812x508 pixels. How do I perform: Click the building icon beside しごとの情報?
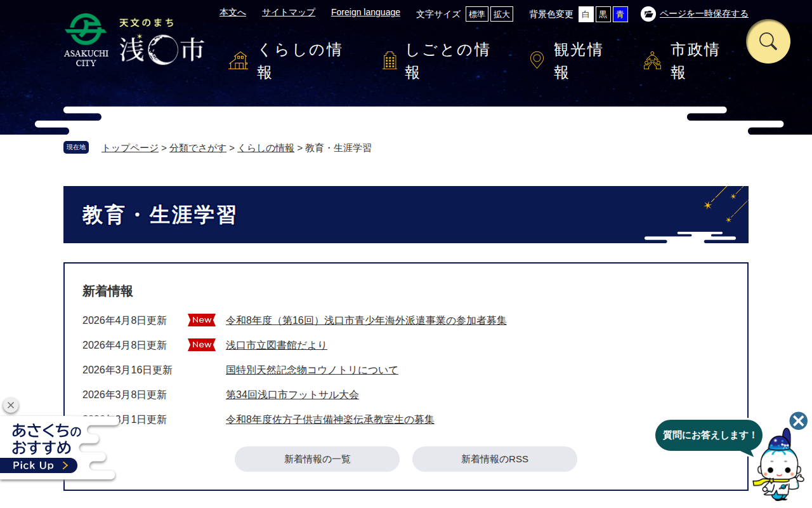[x=390, y=60]
